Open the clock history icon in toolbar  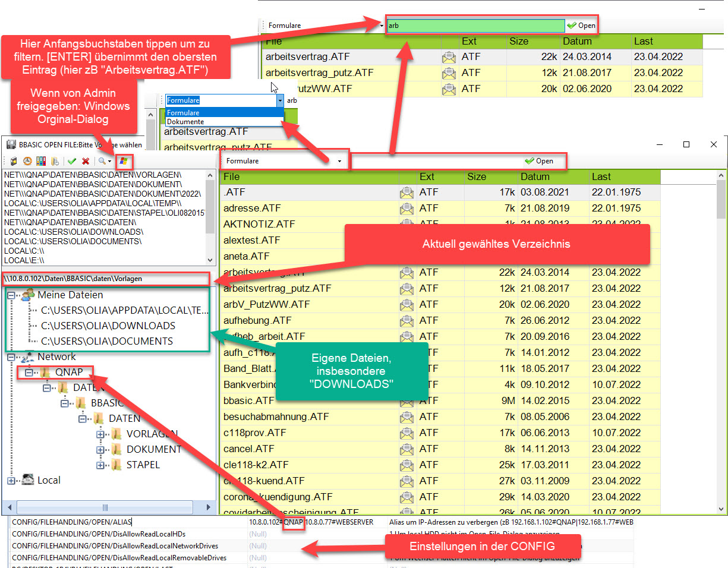pyautogui.click(x=27, y=161)
